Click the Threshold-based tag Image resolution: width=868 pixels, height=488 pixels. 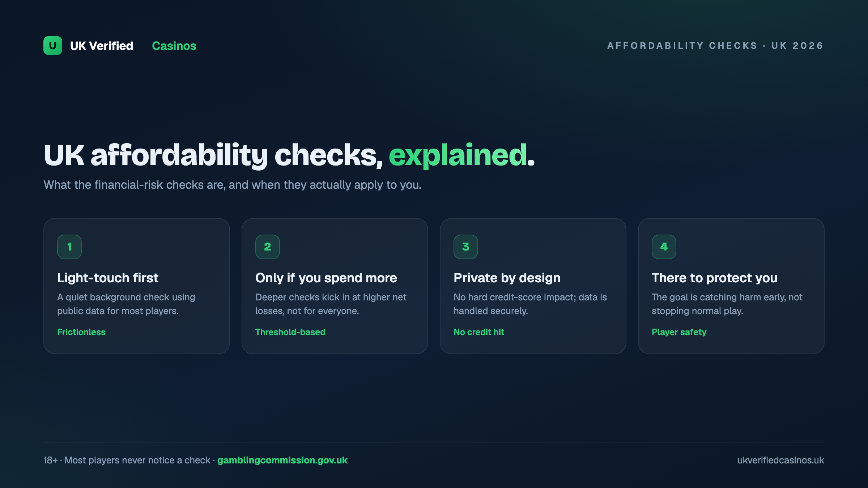pyautogui.click(x=290, y=332)
